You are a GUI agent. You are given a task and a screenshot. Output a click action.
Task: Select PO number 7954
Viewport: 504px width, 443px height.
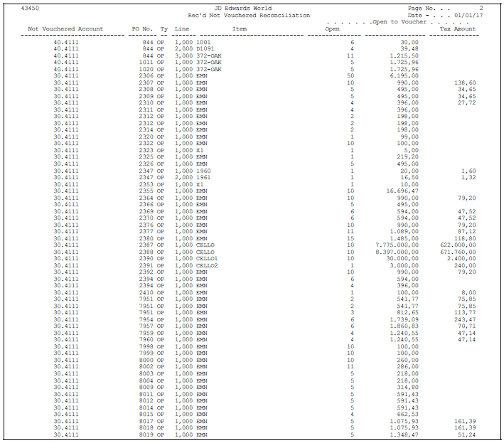coord(146,319)
